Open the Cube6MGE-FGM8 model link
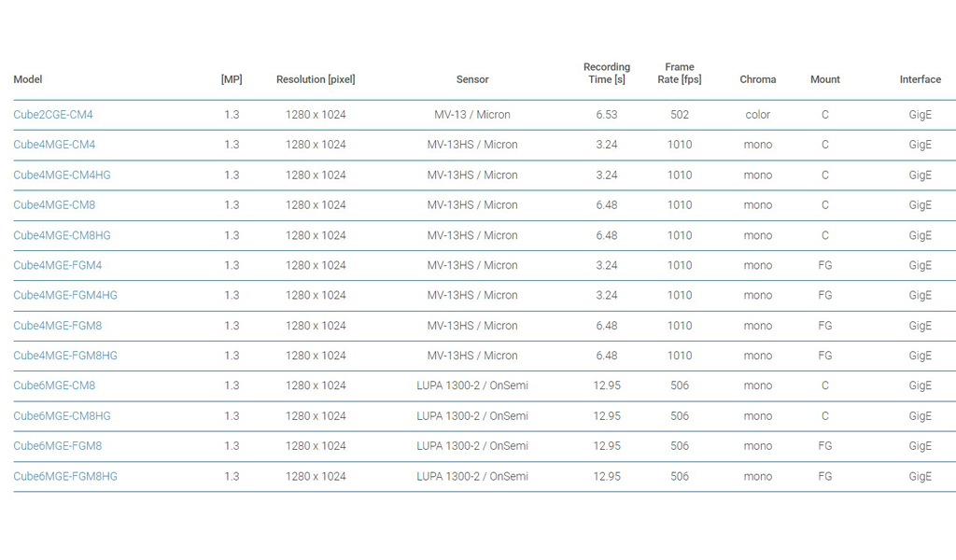This screenshot has height=560, width=956. pos(58,445)
